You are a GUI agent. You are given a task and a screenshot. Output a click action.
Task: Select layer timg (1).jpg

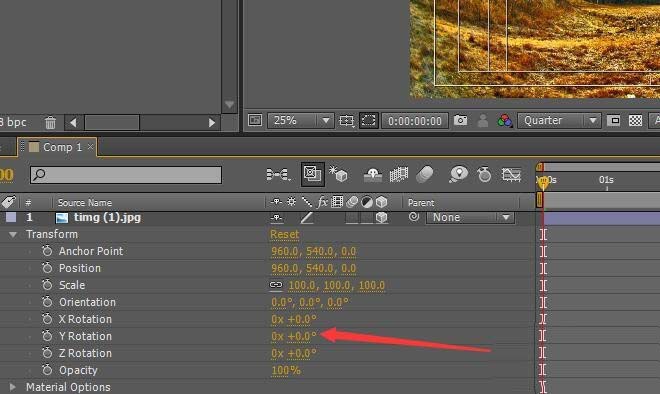(107, 218)
